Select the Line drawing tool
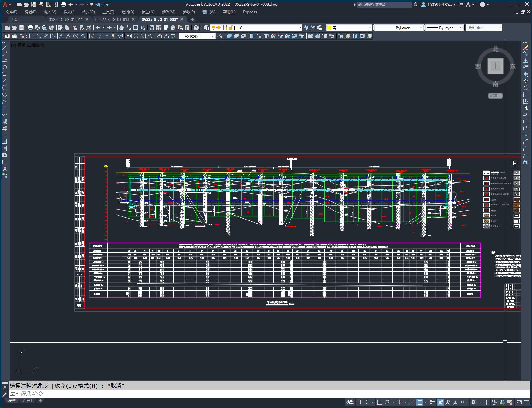 (x=5, y=47)
